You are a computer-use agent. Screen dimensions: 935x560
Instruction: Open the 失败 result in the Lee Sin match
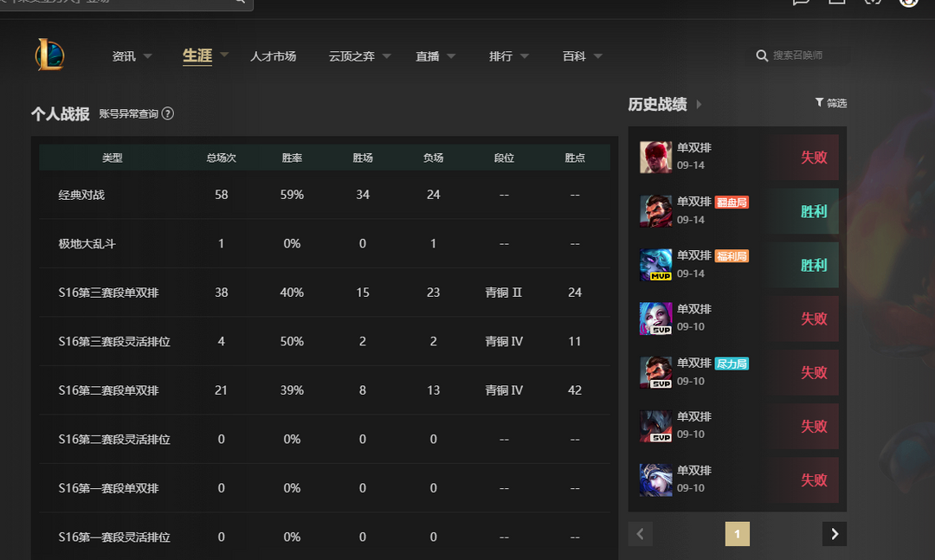(x=813, y=157)
